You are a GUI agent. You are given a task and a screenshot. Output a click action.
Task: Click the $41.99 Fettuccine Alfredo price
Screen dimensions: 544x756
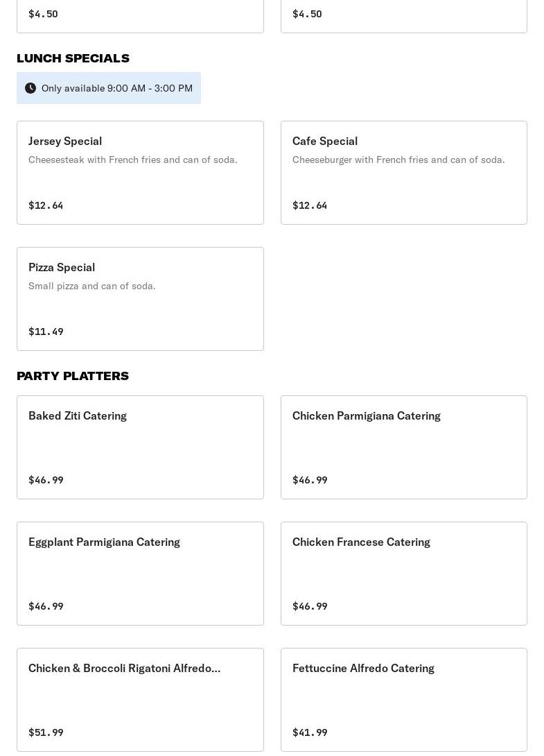[x=310, y=732]
